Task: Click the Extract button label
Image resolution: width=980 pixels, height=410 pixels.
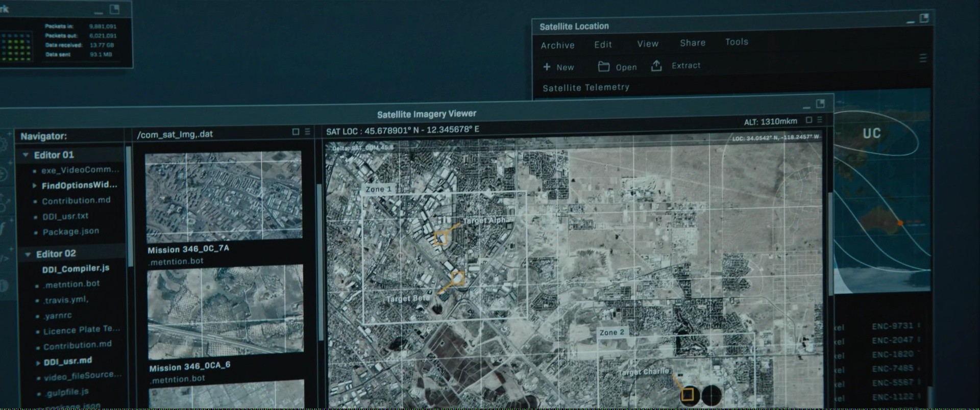Action: pyautogui.click(x=686, y=65)
